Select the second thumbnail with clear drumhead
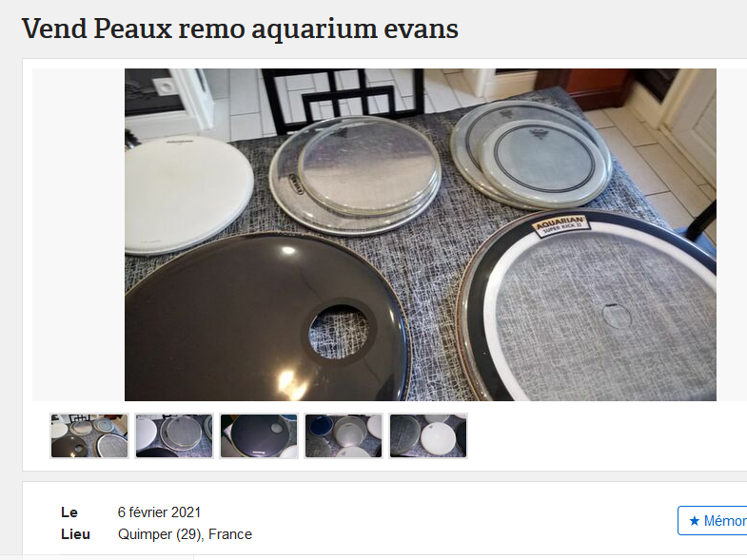 tap(174, 435)
